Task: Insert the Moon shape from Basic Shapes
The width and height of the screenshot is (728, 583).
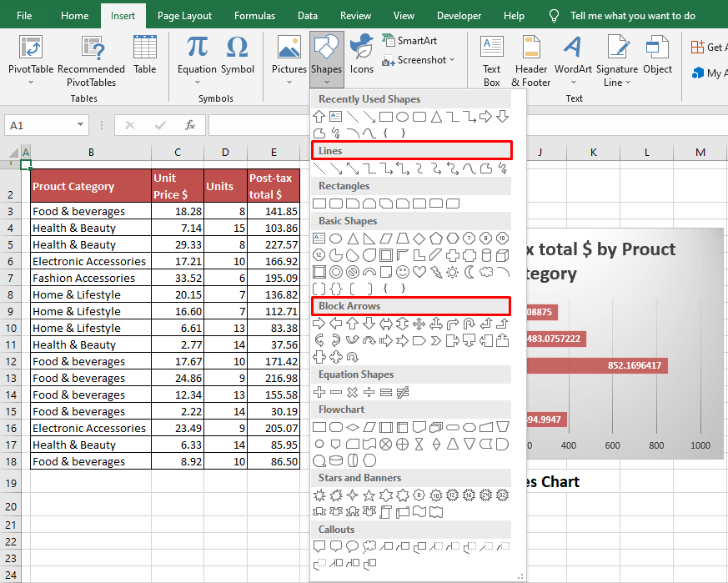Action: click(469, 272)
